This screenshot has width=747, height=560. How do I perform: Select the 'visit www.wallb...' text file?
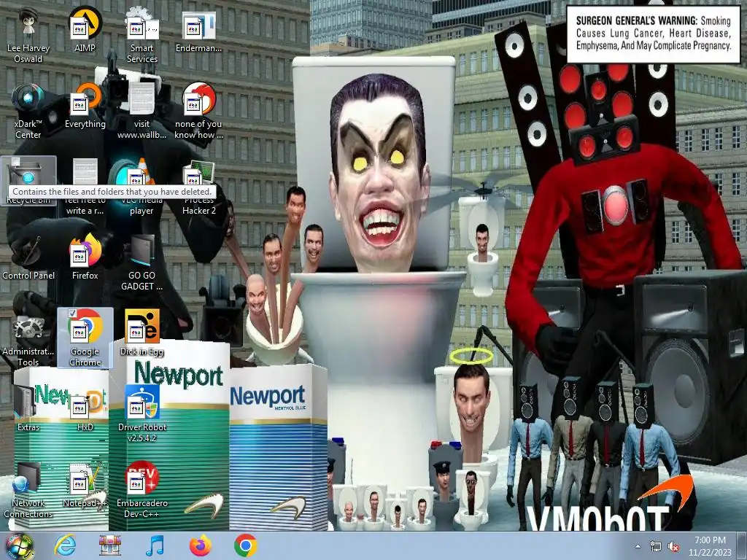coord(142,112)
